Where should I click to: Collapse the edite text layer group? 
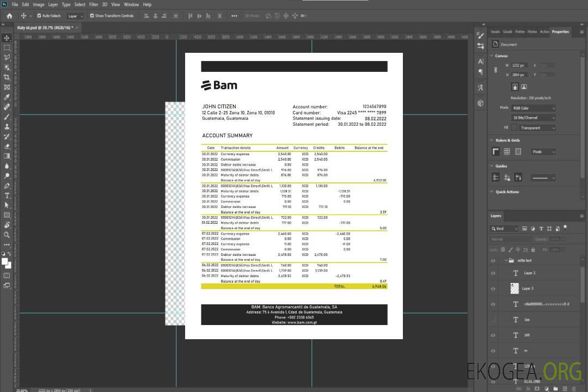pos(505,261)
